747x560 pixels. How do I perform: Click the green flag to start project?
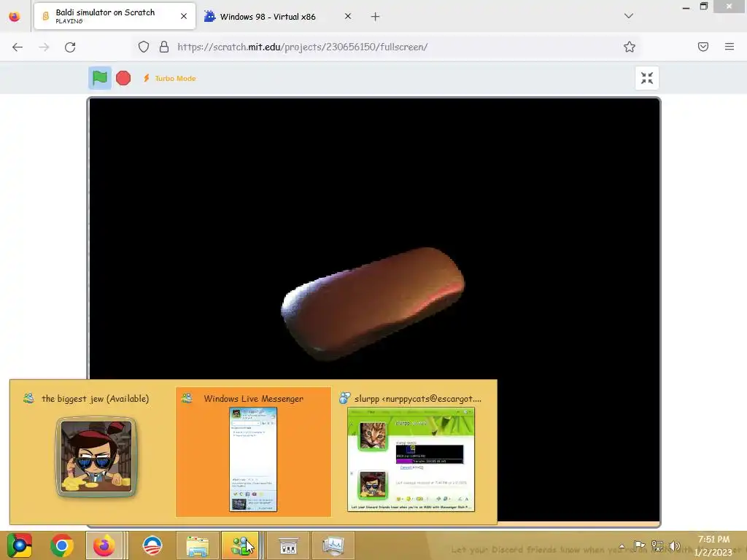click(99, 77)
